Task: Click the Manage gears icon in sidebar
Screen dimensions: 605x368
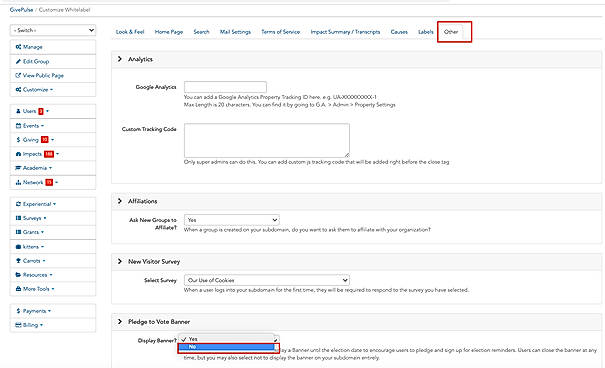Action: coord(18,47)
